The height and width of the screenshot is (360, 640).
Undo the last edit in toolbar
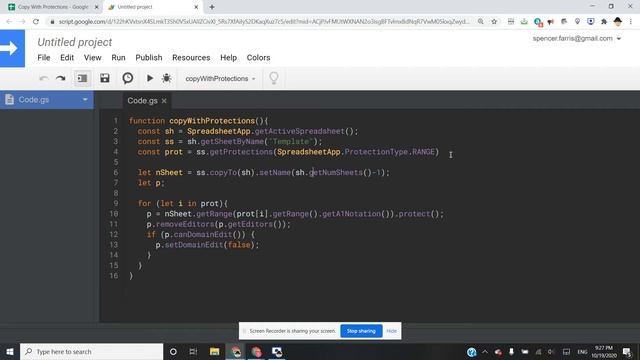tap(44, 78)
